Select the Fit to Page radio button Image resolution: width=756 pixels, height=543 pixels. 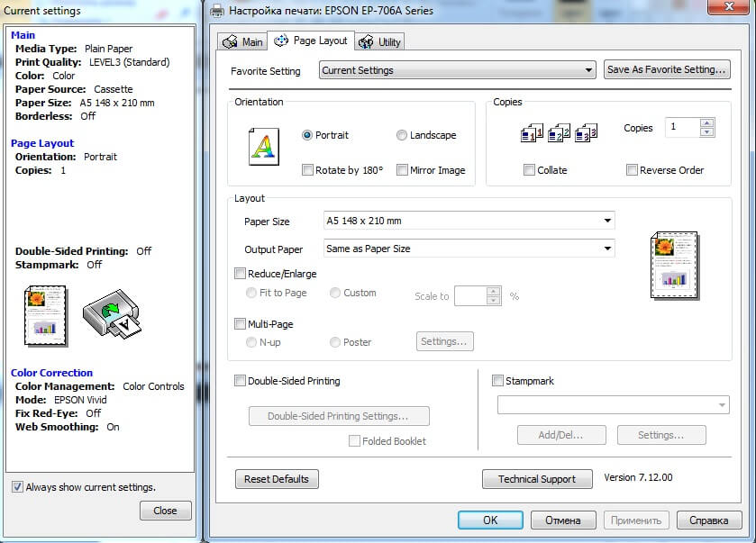click(x=251, y=293)
